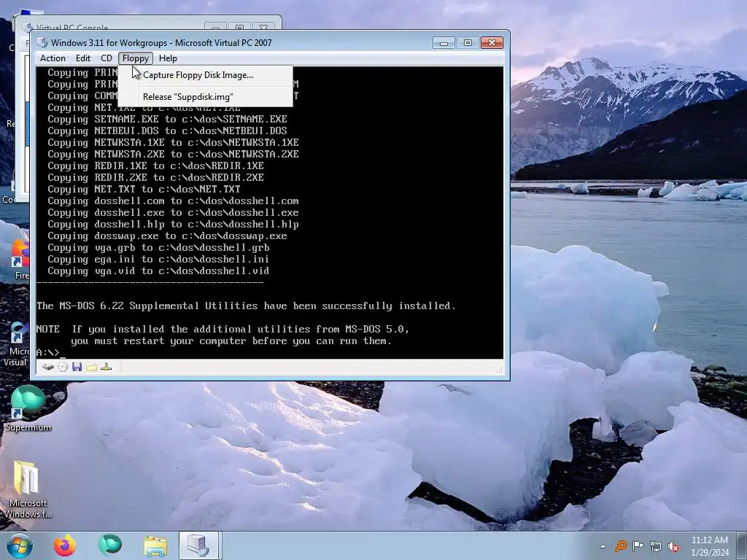Choose Capture Floppy Disk Image...

[x=205, y=75]
